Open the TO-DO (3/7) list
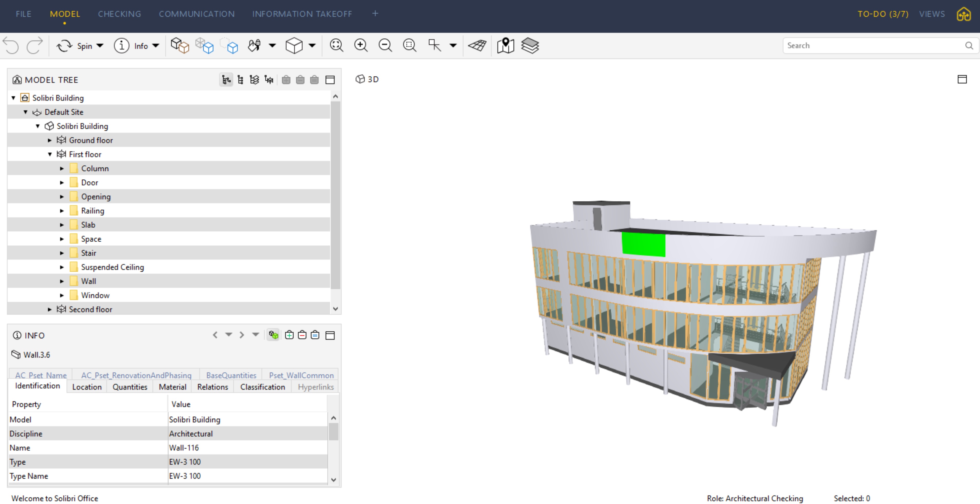The width and height of the screenshot is (980, 504). tap(883, 14)
